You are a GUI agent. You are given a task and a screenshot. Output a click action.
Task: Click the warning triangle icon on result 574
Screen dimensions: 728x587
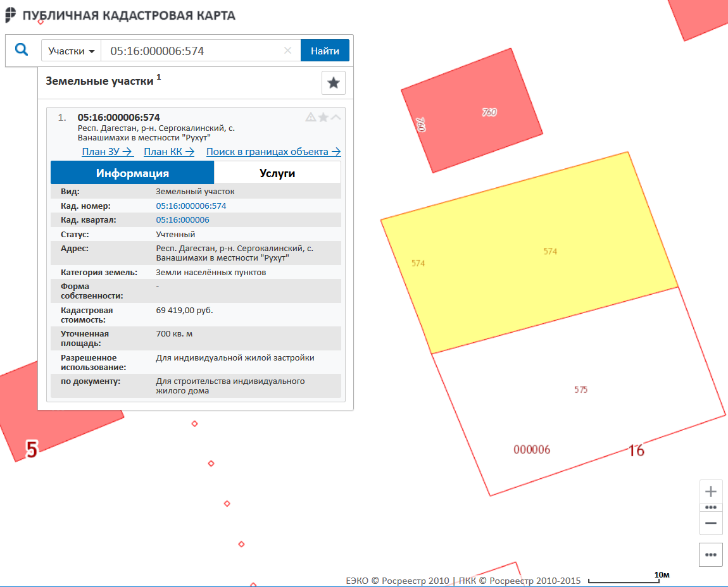pyautogui.click(x=310, y=117)
